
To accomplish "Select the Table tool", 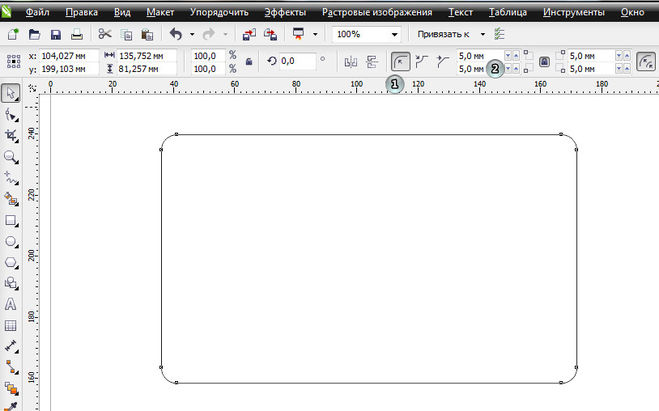I will pyautogui.click(x=11, y=325).
